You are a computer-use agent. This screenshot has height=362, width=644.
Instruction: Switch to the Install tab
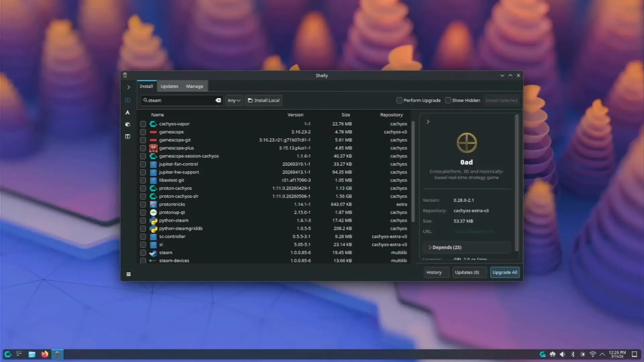[146, 86]
